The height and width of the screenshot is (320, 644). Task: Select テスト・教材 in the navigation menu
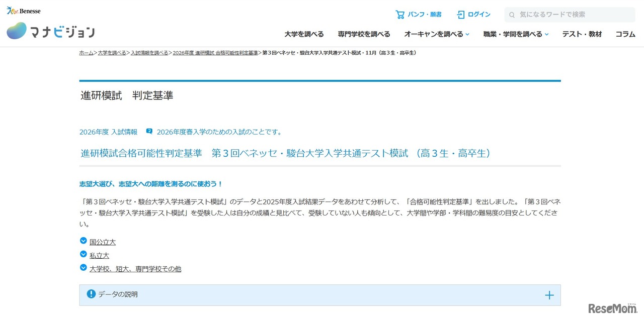click(582, 34)
